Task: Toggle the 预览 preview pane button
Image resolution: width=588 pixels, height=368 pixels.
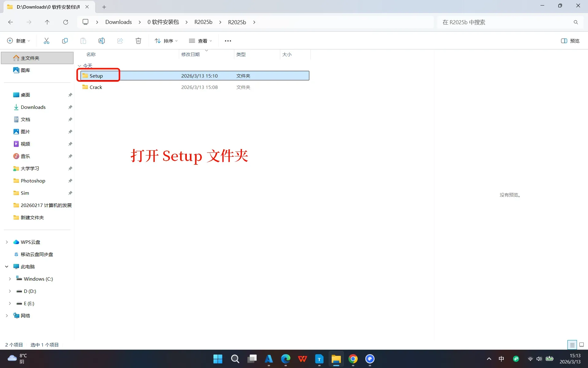Action: click(570, 41)
